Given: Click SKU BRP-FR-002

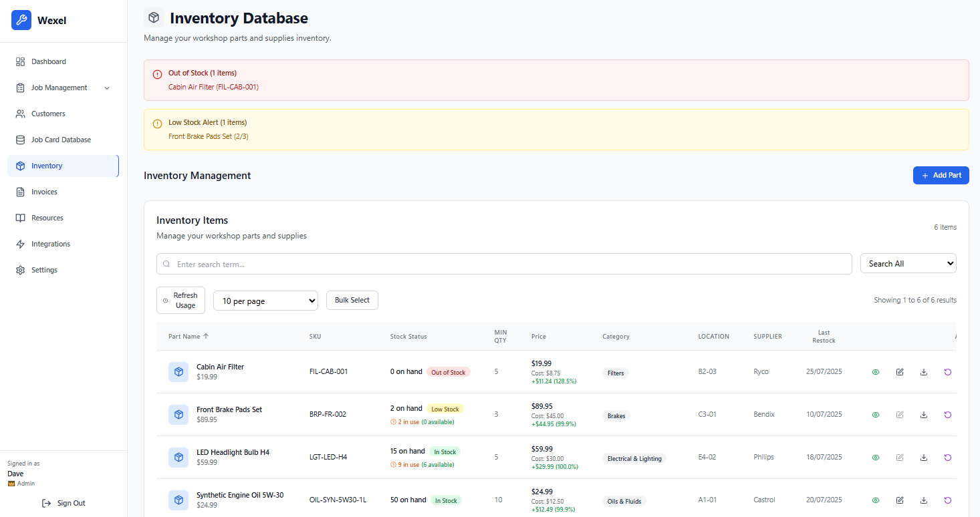Looking at the screenshot, I should point(328,414).
